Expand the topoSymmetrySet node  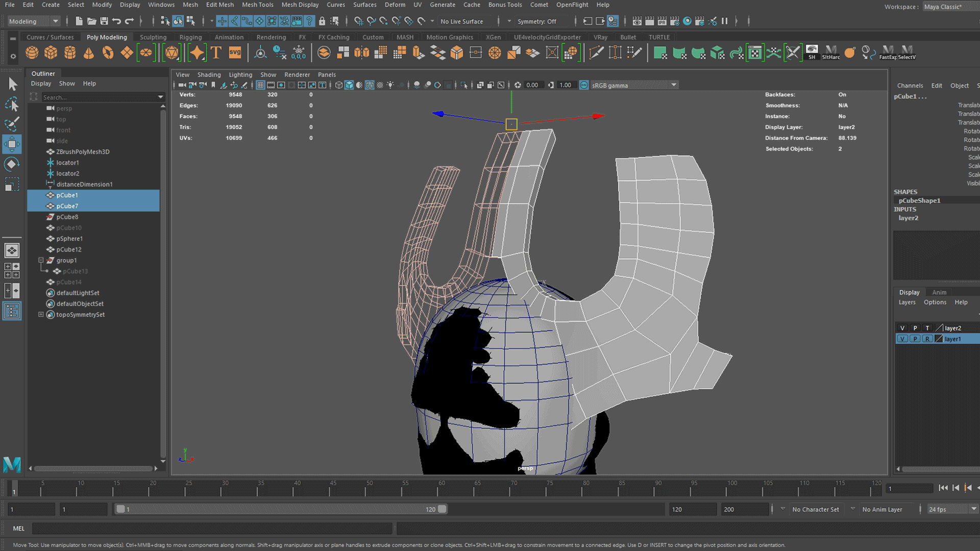[41, 315]
